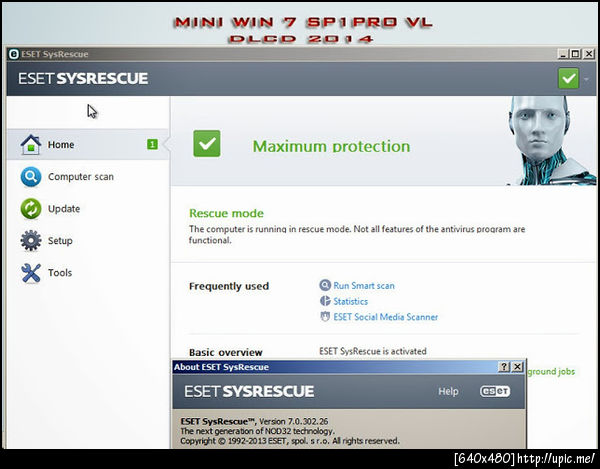Image resolution: width=600 pixels, height=469 pixels.
Task: Click the Setup gear icon
Action: tap(31, 241)
